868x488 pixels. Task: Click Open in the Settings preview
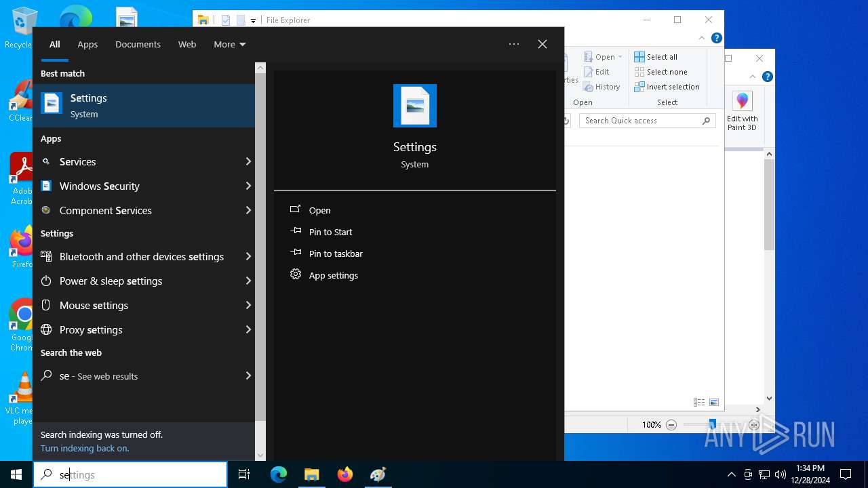319,210
